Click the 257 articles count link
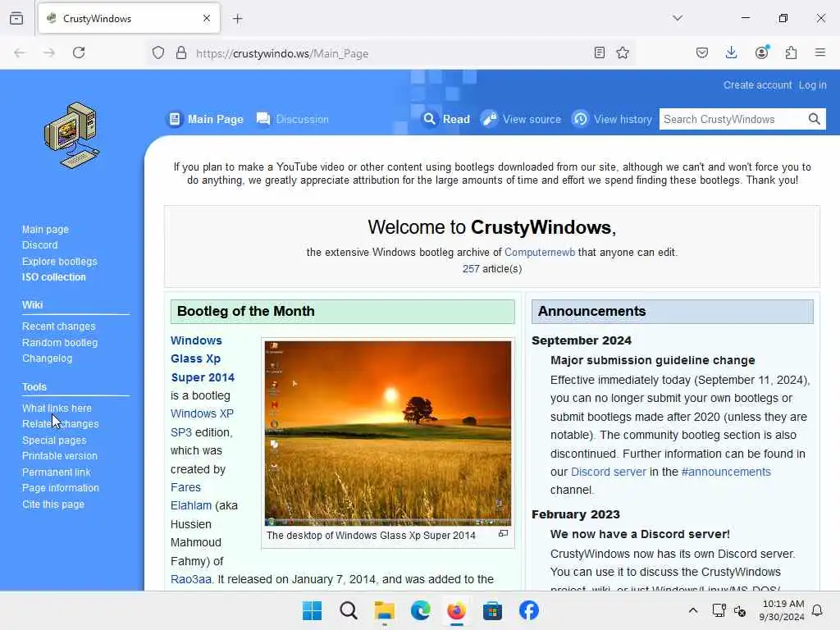 tap(471, 269)
